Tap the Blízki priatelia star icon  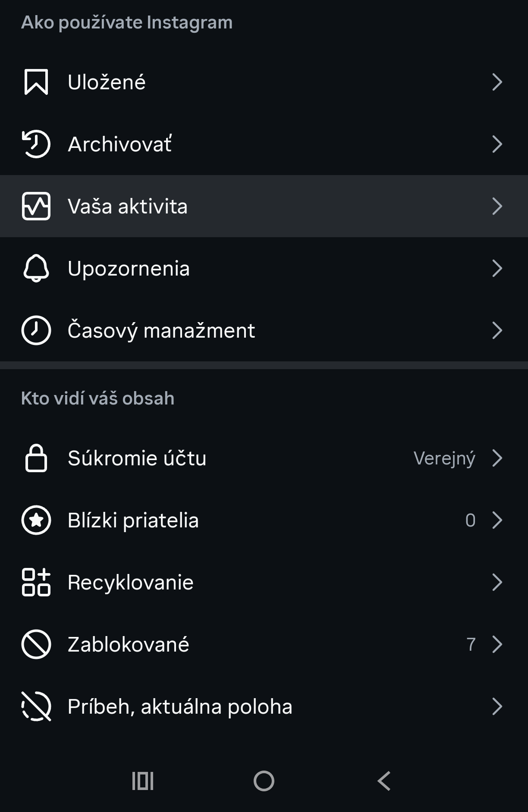coord(36,520)
